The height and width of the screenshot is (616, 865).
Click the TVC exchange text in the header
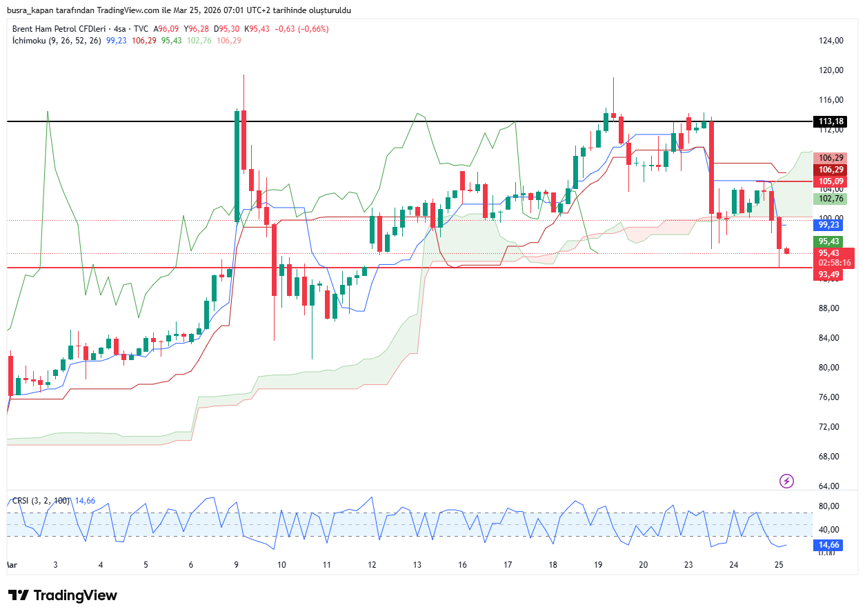pyautogui.click(x=141, y=29)
